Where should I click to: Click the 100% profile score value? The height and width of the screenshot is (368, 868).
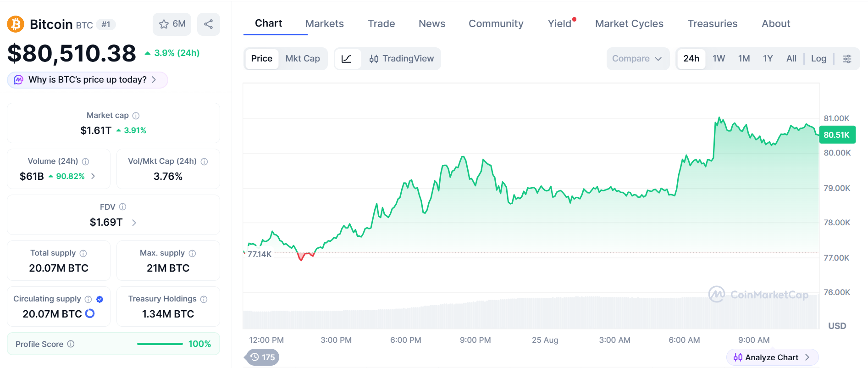[x=199, y=344]
